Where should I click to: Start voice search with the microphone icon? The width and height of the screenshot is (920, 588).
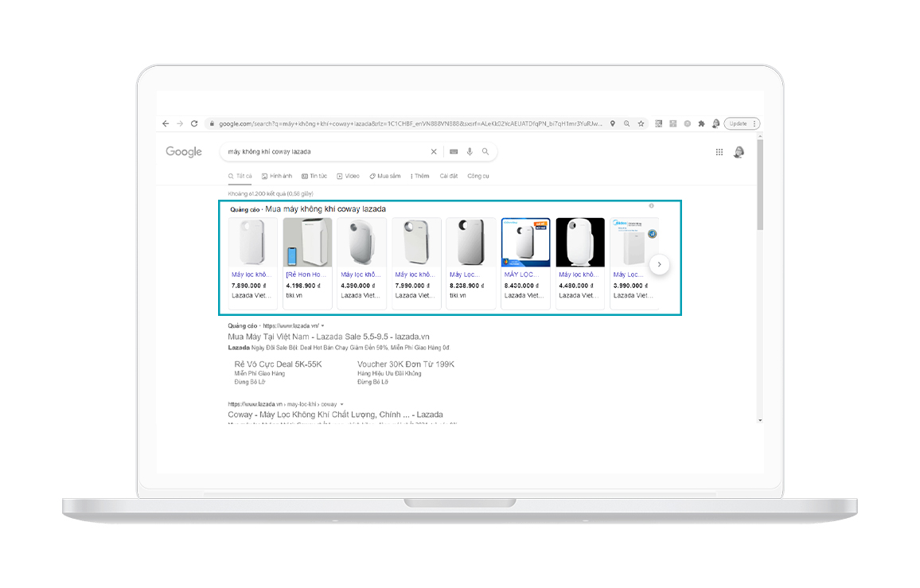click(470, 152)
